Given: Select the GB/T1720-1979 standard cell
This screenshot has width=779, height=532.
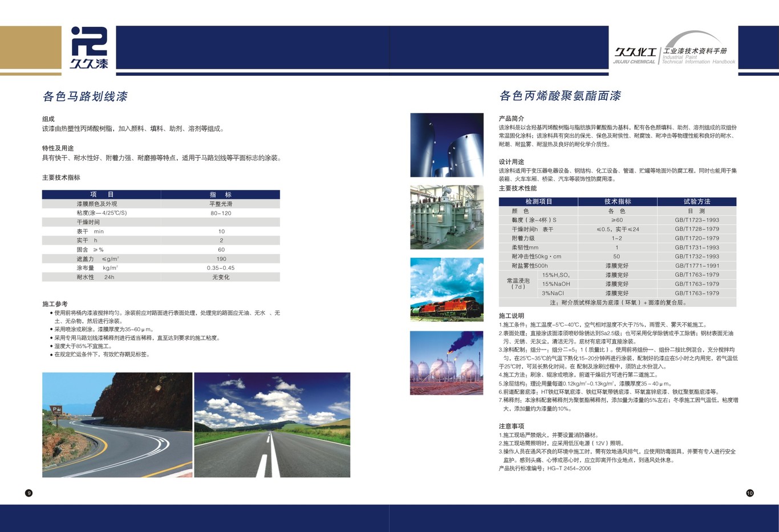Looking at the screenshot, I should click(697, 238).
